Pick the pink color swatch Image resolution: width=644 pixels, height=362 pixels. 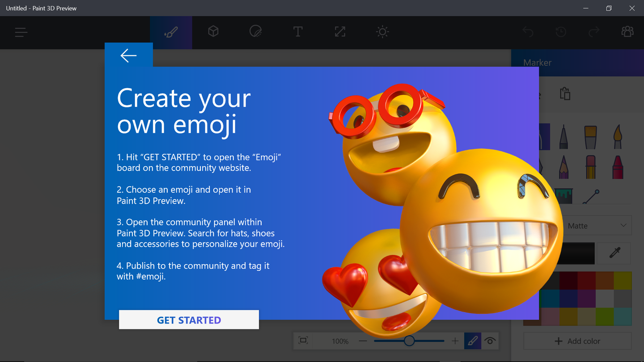[x=550, y=316]
